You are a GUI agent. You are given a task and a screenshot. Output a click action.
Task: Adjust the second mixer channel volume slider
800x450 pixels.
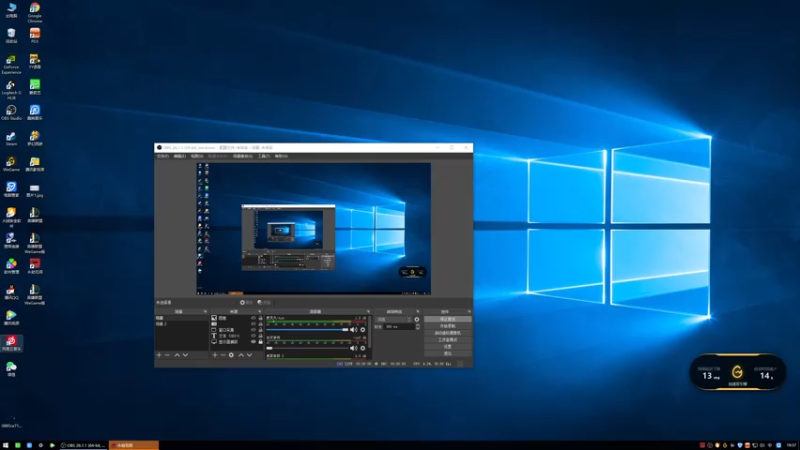tap(308, 348)
